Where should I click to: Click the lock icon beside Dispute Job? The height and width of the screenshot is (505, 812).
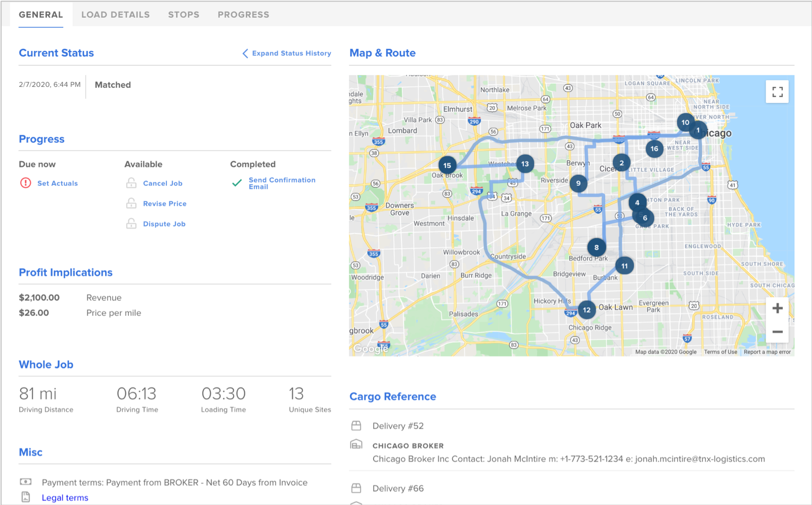(131, 223)
